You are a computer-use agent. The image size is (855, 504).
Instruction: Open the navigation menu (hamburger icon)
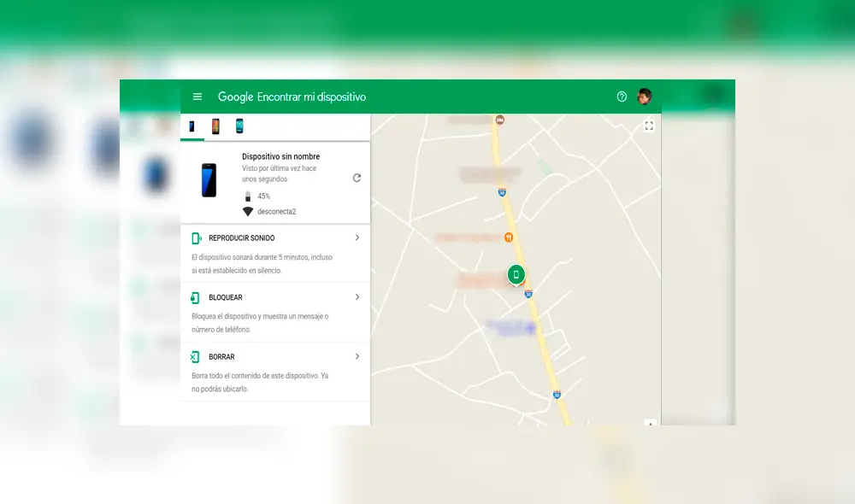pyautogui.click(x=198, y=97)
